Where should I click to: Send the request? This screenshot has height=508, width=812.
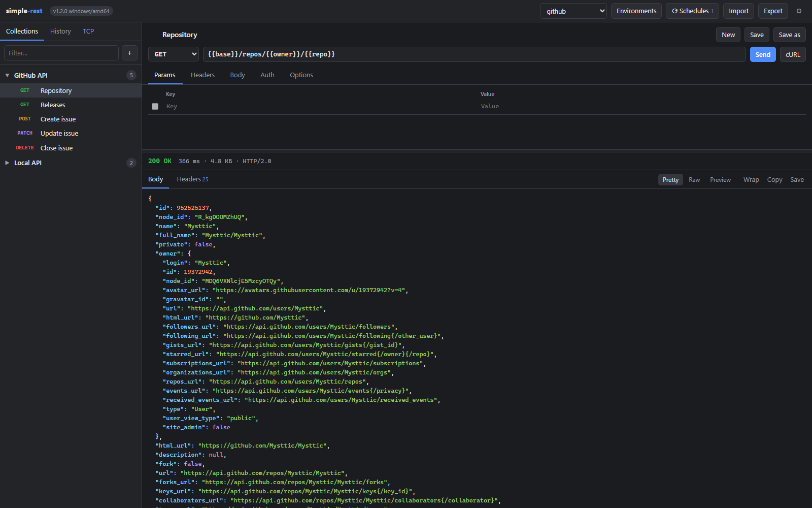click(x=763, y=54)
